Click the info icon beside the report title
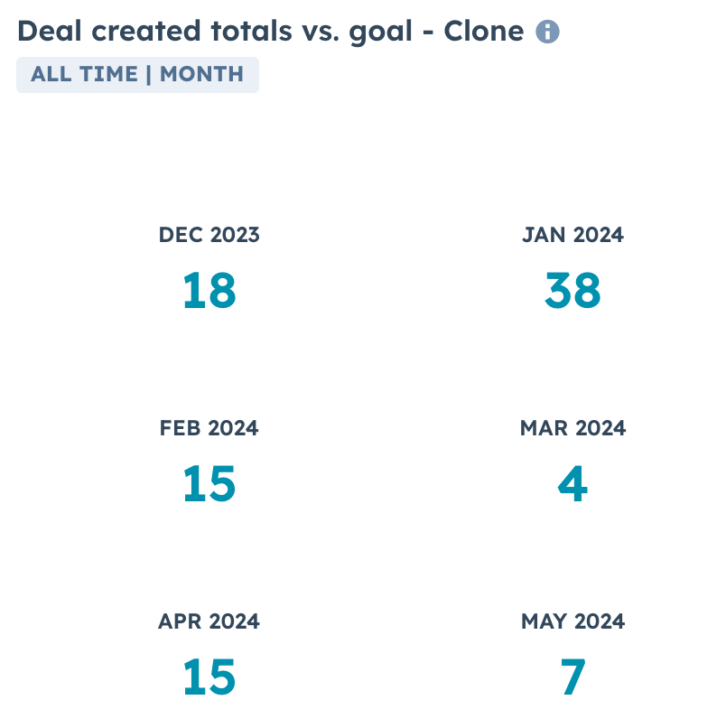Viewport: 726px width, 728px height. pyautogui.click(x=547, y=33)
